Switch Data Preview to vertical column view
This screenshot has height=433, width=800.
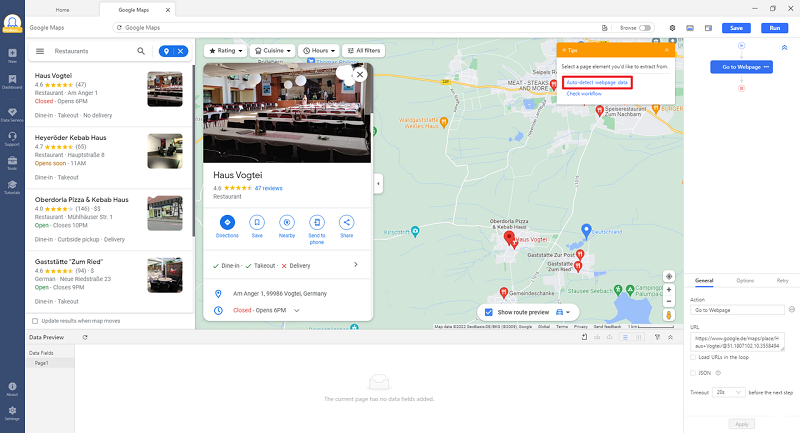(x=638, y=337)
